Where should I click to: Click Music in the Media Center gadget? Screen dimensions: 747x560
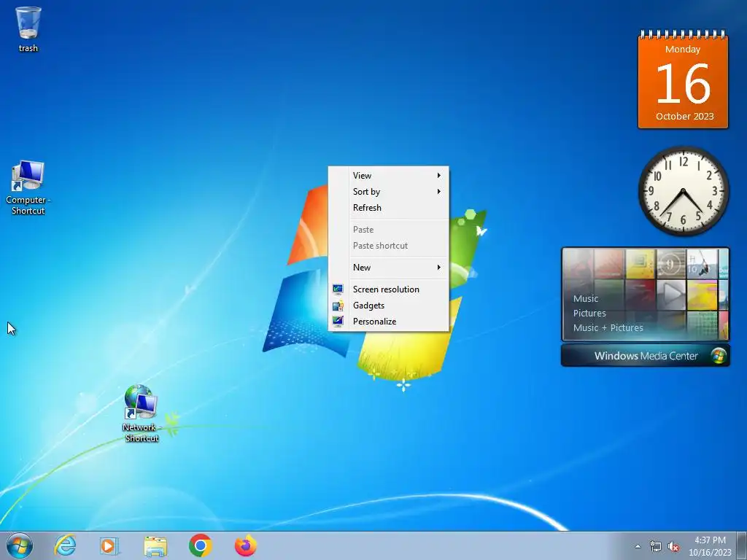click(586, 298)
